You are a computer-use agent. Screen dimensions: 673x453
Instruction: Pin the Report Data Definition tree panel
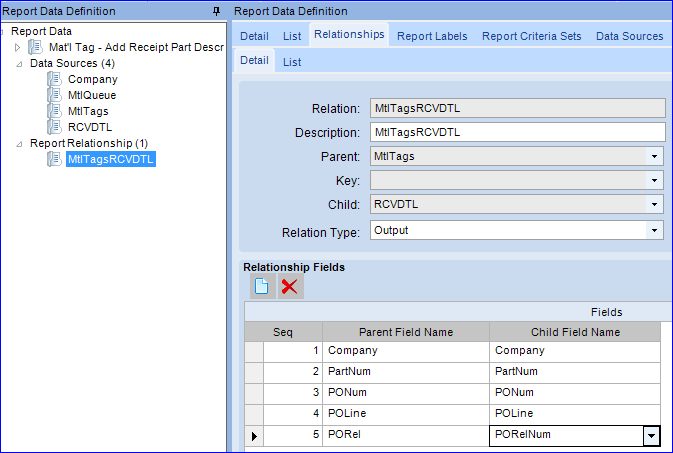(216, 11)
